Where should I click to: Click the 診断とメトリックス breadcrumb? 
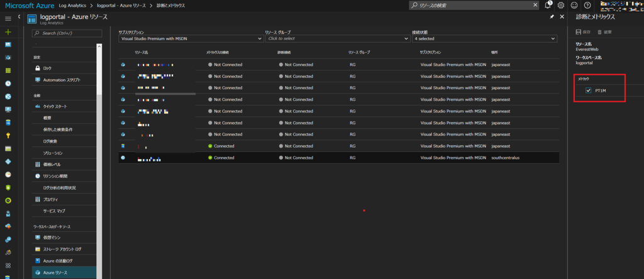coord(170,5)
